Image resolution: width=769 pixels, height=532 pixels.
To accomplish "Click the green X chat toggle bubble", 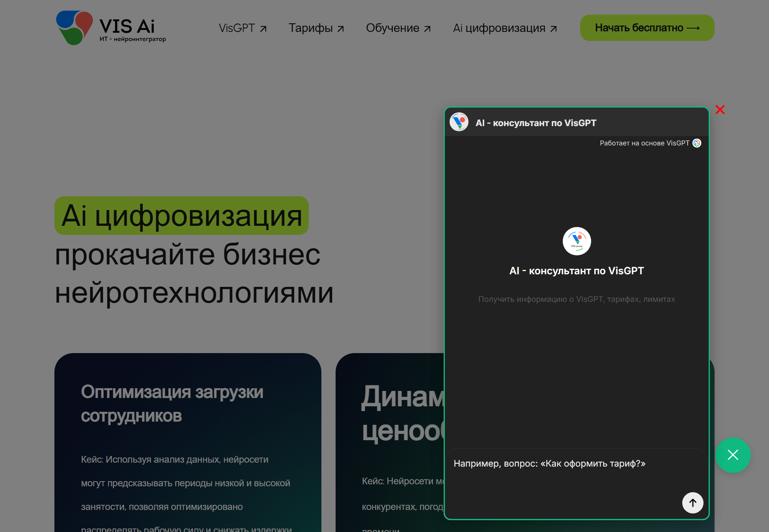I will point(733,455).
